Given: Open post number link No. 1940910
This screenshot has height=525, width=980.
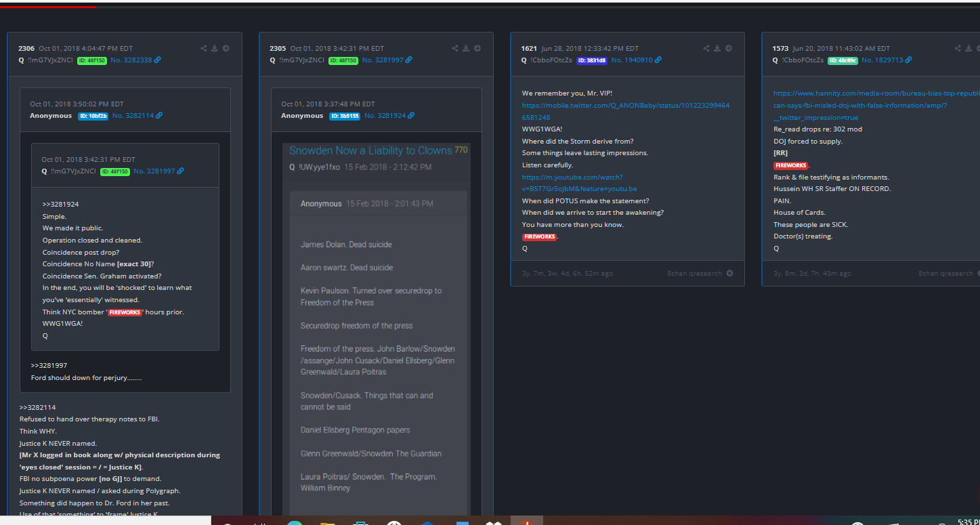Looking at the screenshot, I should (x=632, y=60).
